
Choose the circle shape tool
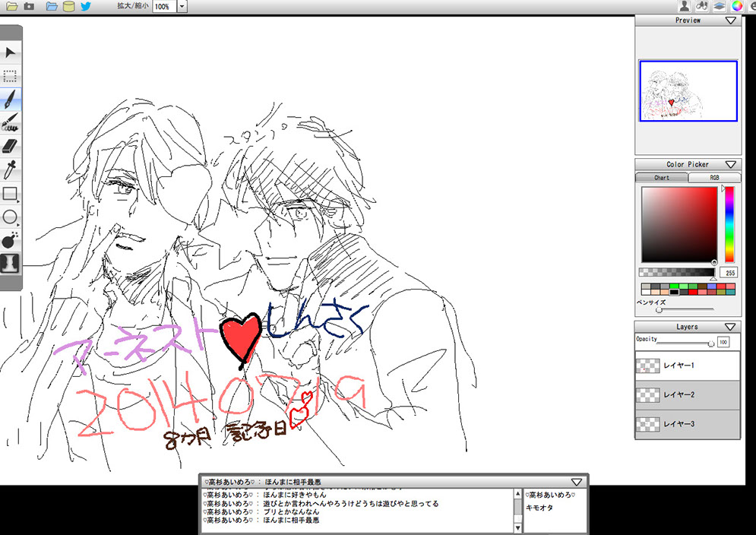[11, 217]
